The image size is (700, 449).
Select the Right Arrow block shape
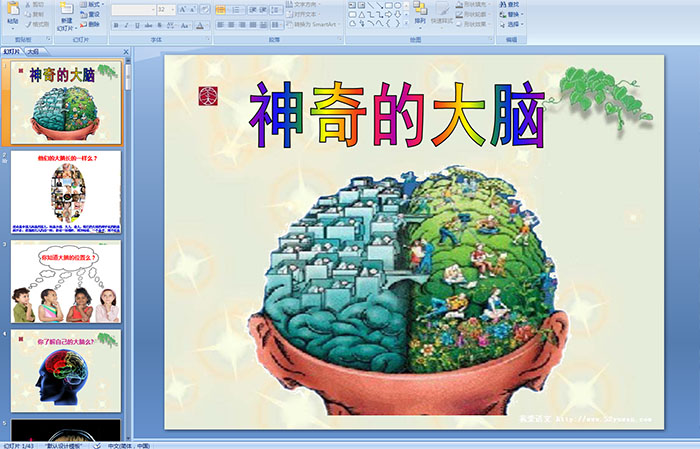388,15
